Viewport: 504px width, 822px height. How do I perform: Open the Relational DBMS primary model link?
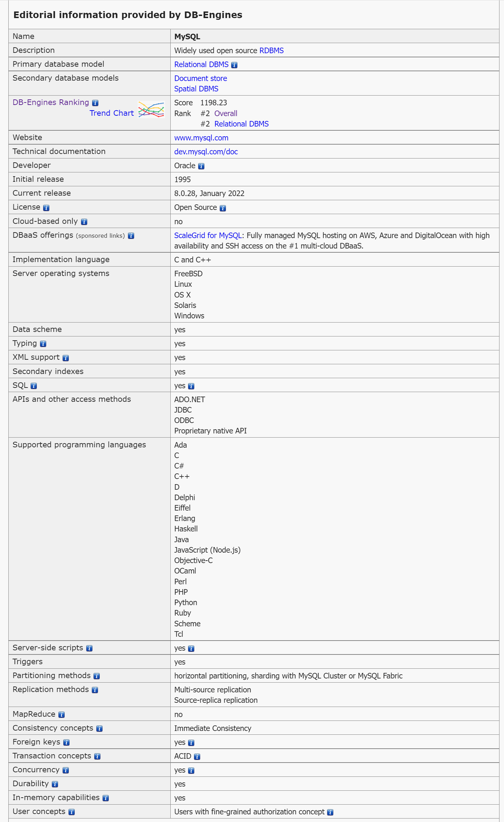tap(201, 64)
